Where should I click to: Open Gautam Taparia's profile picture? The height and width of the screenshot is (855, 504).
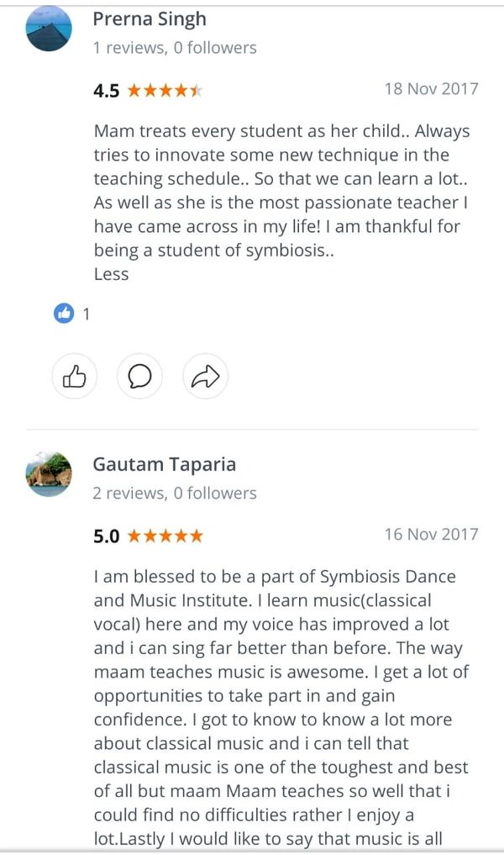click(49, 474)
